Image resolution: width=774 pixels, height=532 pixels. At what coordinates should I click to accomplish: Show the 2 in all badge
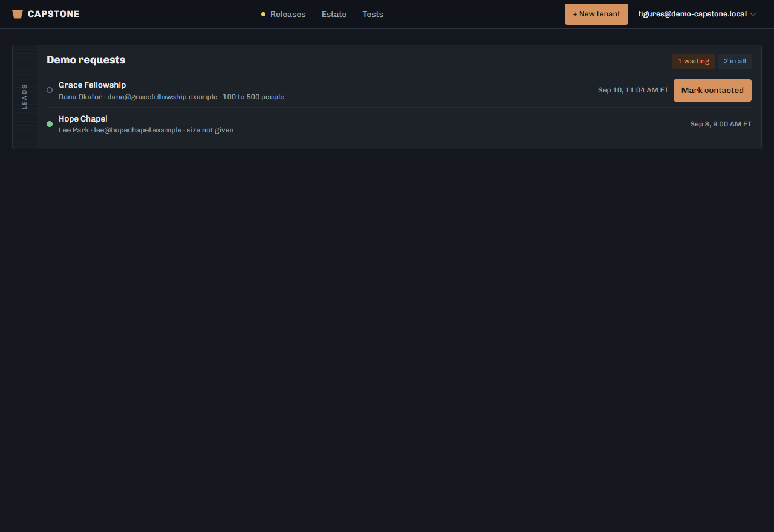[735, 61]
